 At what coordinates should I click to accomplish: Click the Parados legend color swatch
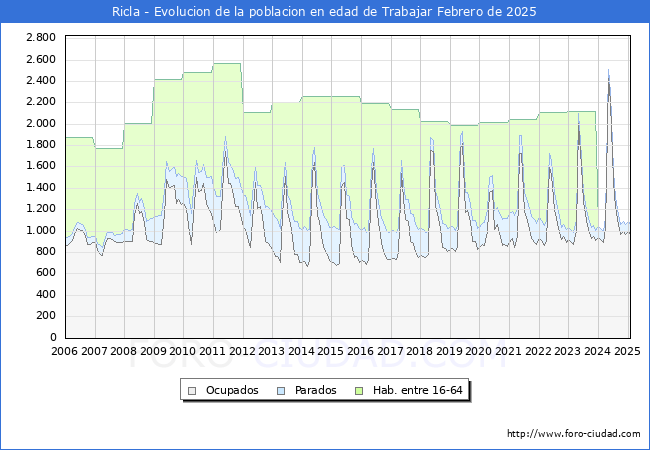pos(281,391)
